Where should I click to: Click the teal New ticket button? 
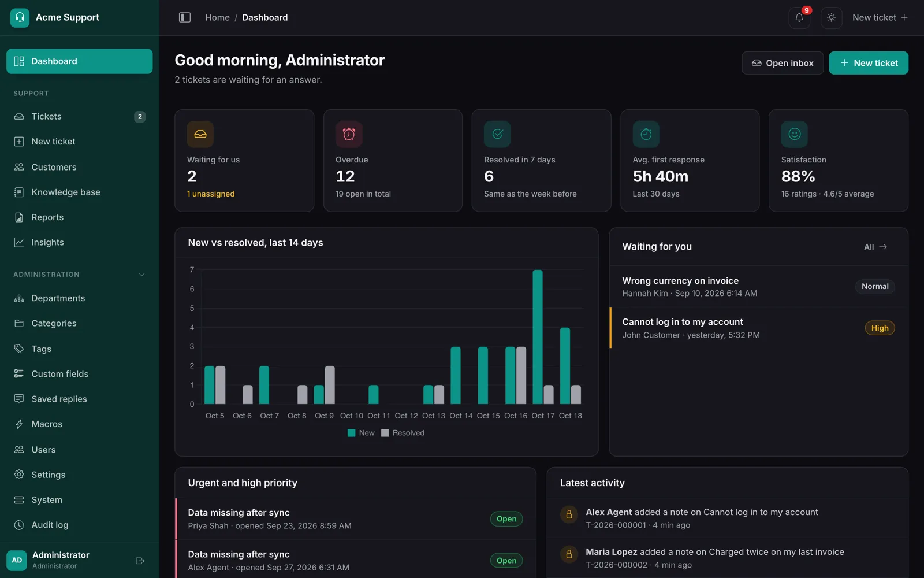pyautogui.click(x=869, y=63)
